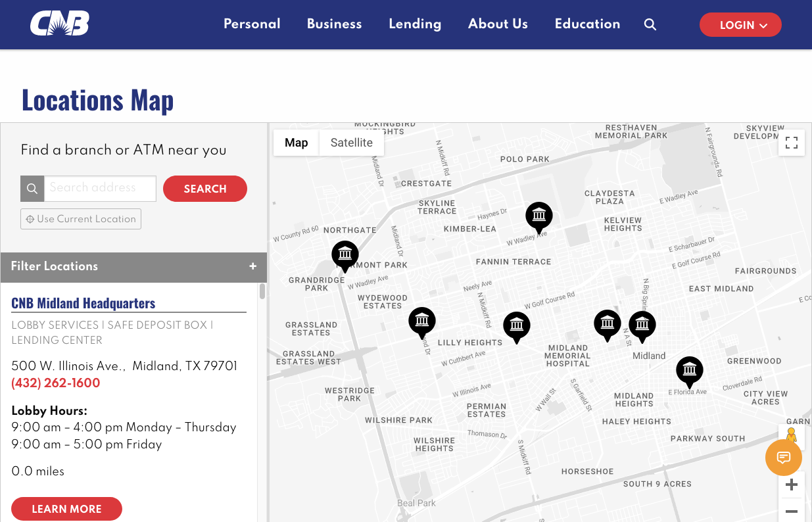
Task: Open the site search magnifier icon
Action: click(650, 24)
